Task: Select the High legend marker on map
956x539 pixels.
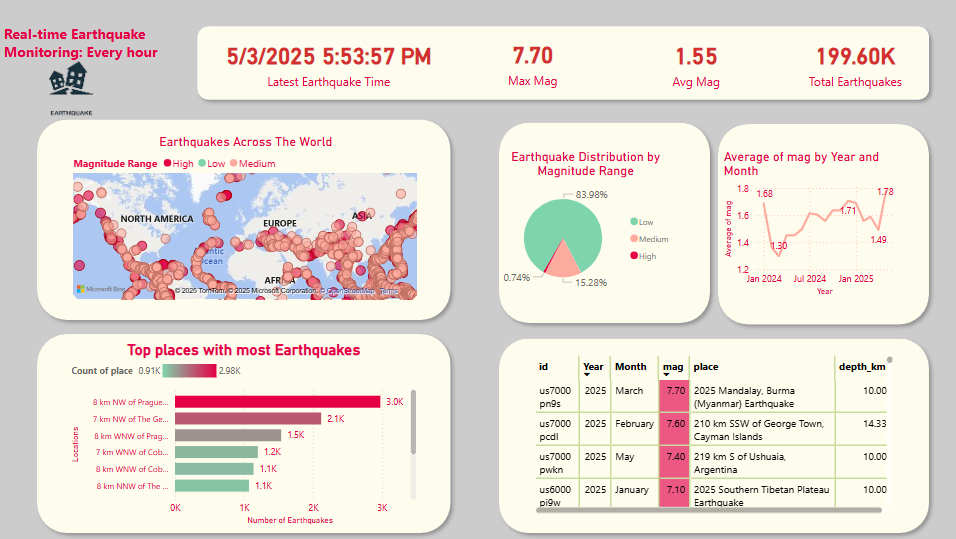Action: (x=167, y=163)
